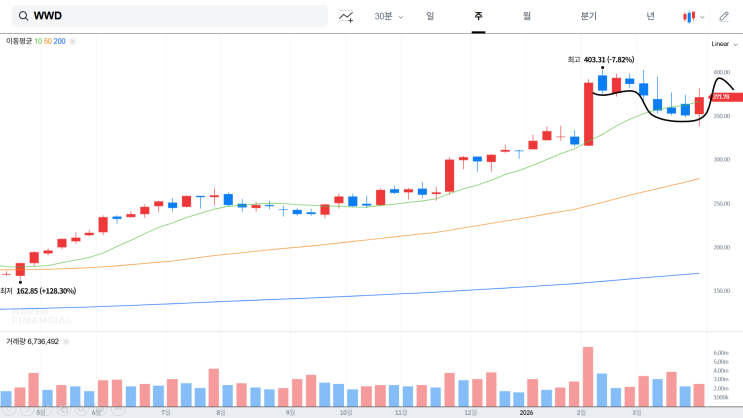Switch to the 일 (daily) tab
Image resolution: width=743 pixels, height=418 pixels.
pos(430,16)
